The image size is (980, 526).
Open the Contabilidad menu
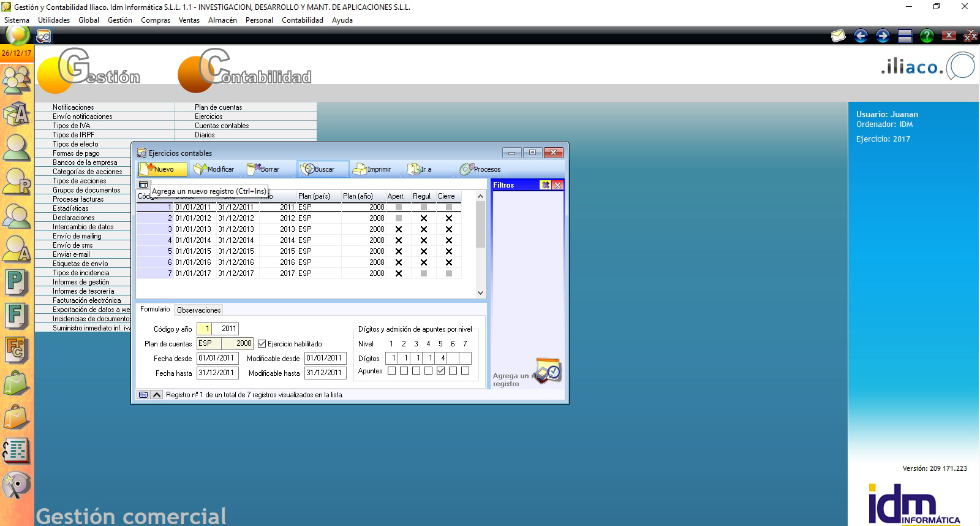point(303,20)
